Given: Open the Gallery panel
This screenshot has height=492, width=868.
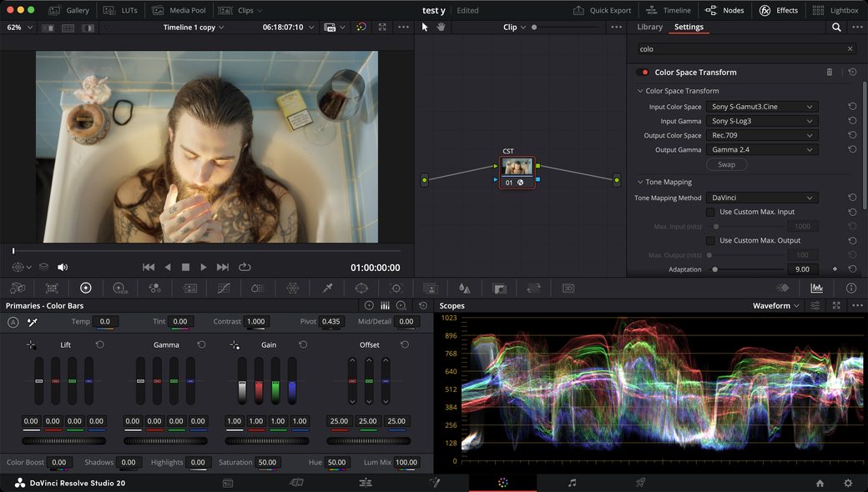Looking at the screenshot, I should [68, 11].
